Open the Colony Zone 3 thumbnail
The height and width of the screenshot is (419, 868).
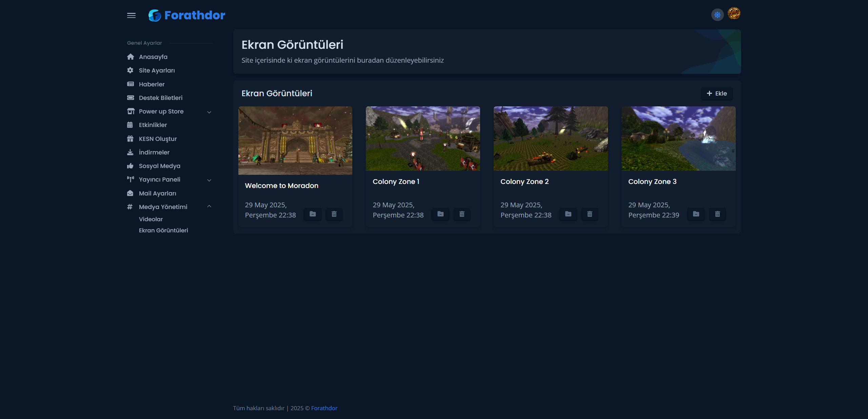pos(678,139)
